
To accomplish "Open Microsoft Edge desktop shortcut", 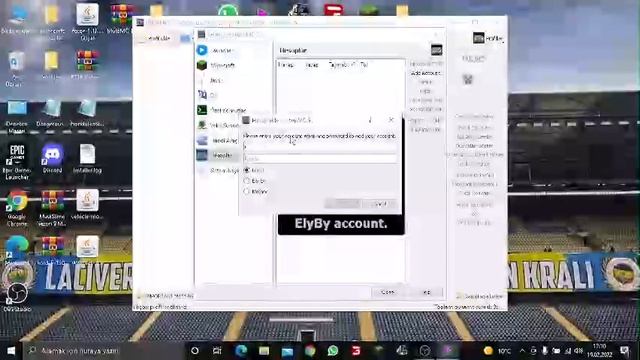I will tap(17, 250).
